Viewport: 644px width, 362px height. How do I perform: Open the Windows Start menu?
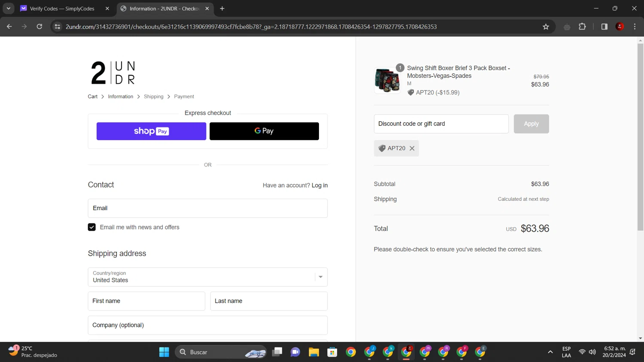click(164, 352)
